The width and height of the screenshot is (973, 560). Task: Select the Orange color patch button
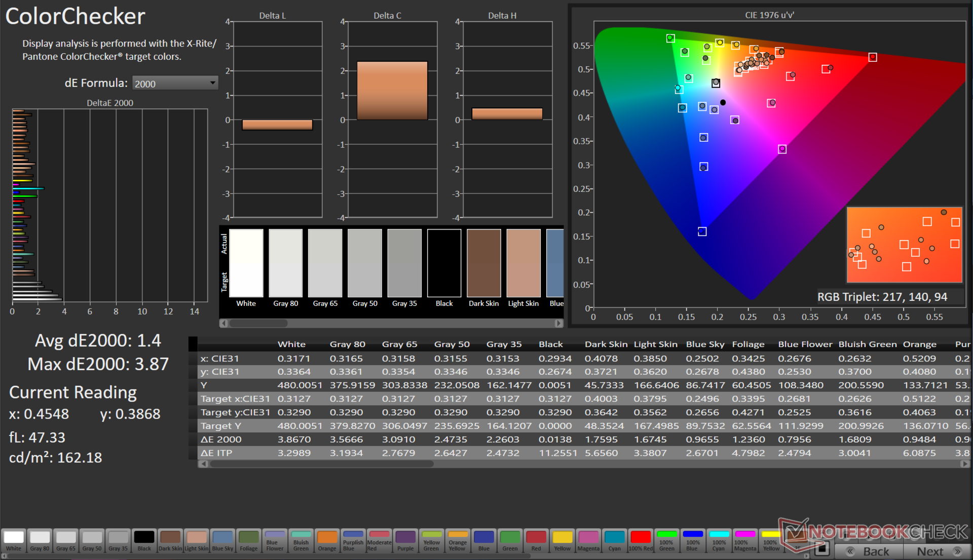tap(327, 541)
